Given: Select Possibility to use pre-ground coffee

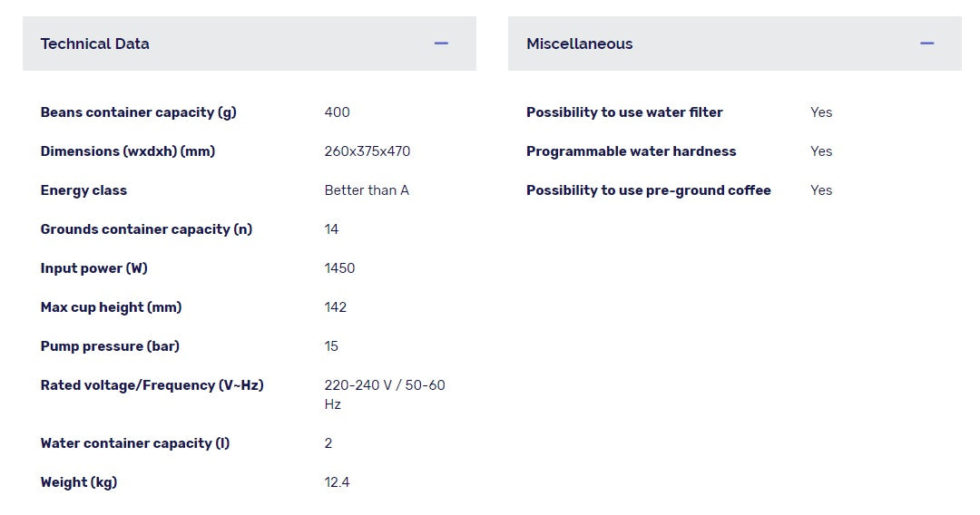Looking at the screenshot, I should (x=649, y=190).
